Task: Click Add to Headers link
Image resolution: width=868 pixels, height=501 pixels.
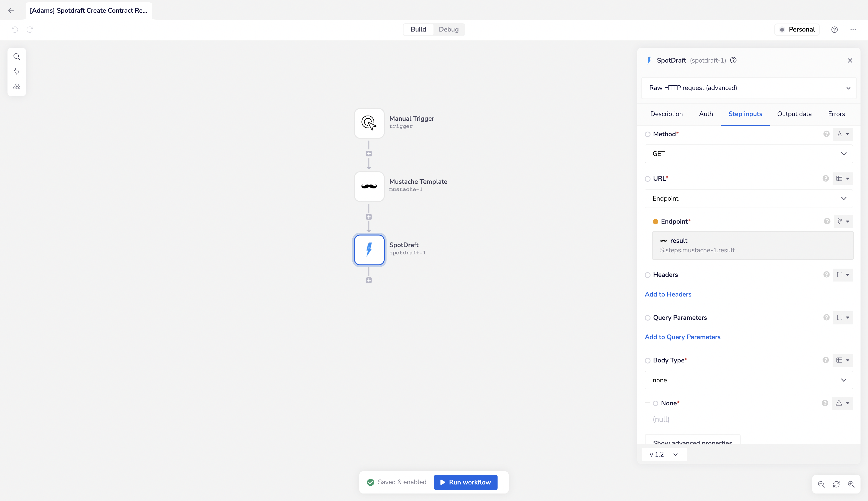Action: (x=668, y=294)
